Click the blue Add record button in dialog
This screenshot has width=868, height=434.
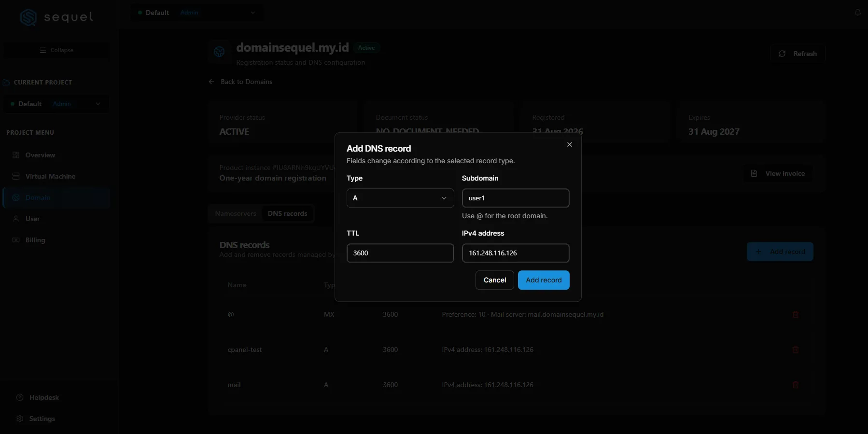tap(544, 280)
